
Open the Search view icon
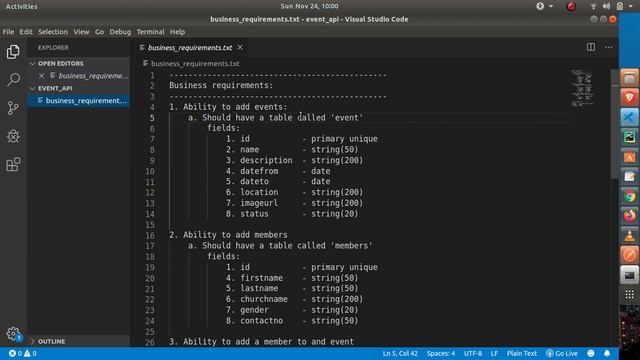coord(13,80)
